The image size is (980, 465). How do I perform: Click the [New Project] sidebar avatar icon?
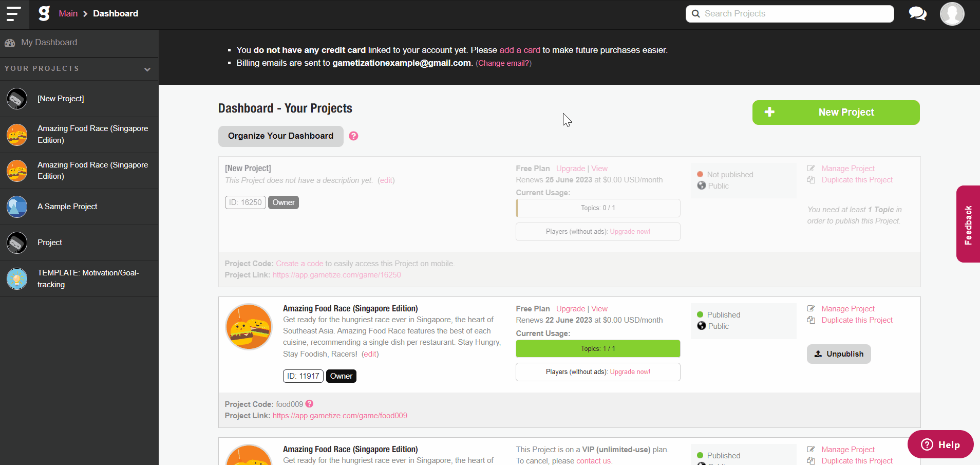click(17, 99)
